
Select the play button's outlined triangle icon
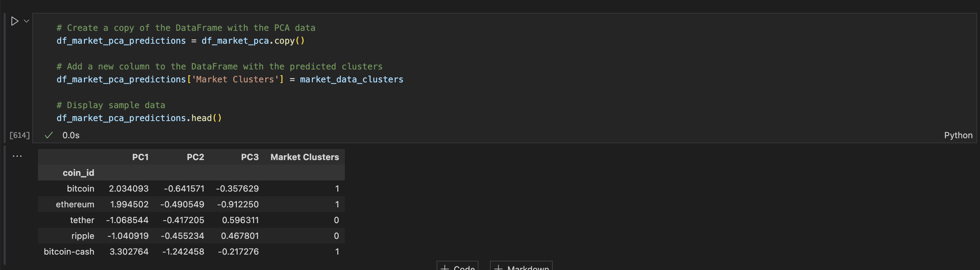(15, 21)
